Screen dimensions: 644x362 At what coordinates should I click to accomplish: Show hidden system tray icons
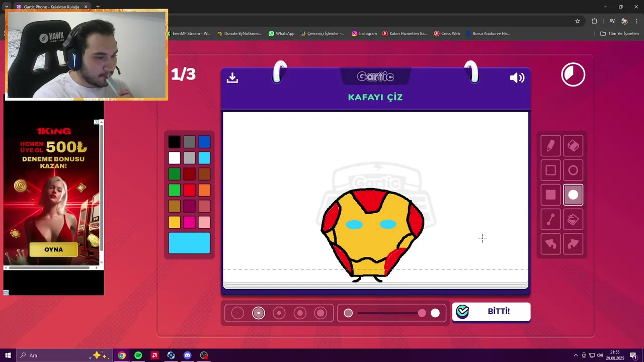click(x=576, y=355)
